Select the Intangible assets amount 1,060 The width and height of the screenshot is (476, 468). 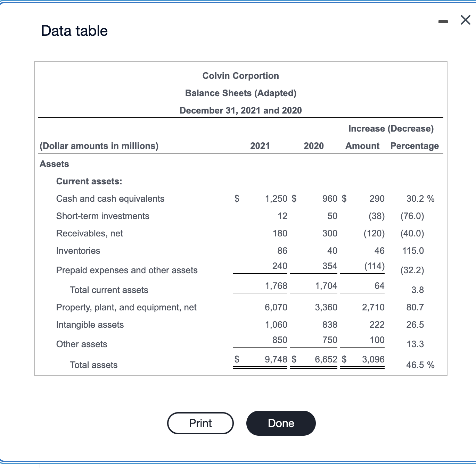276,325
